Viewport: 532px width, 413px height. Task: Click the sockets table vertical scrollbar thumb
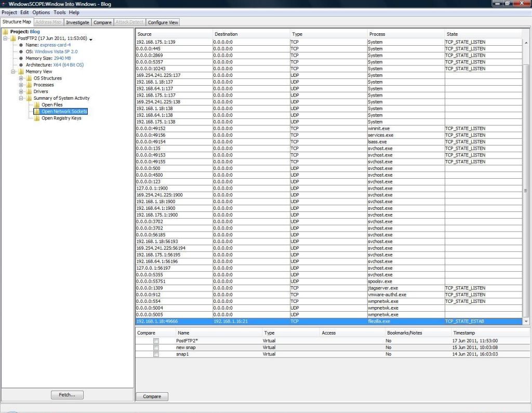[x=526, y=190]
